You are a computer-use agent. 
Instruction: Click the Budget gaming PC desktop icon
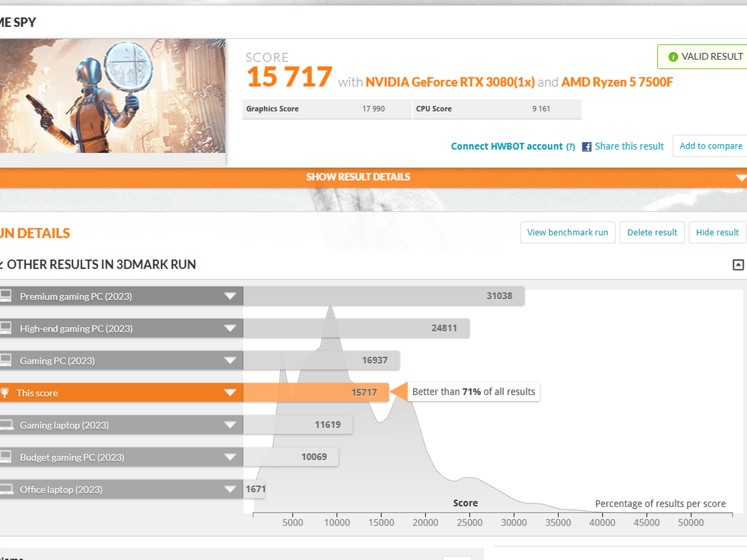coord(5,456)
